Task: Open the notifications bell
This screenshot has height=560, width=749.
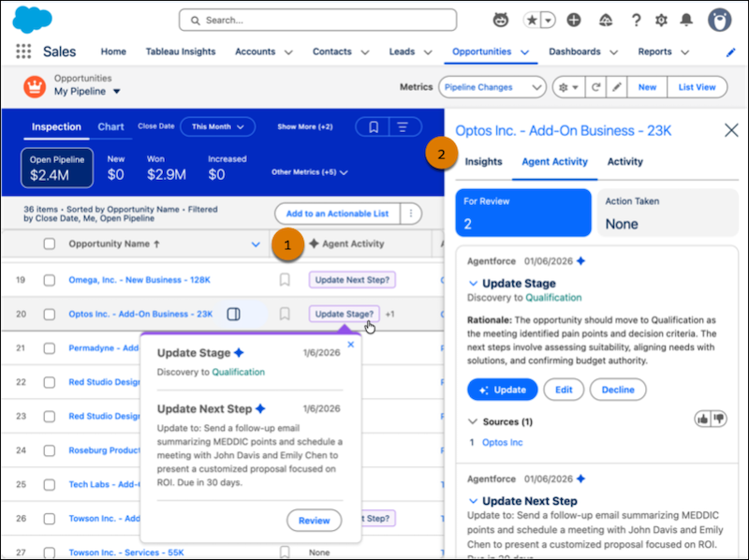Action: [x=686, y=20]
